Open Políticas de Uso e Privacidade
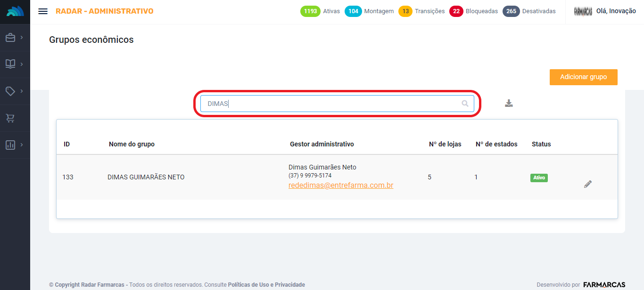The image size is (644, 290). (266, 285)
